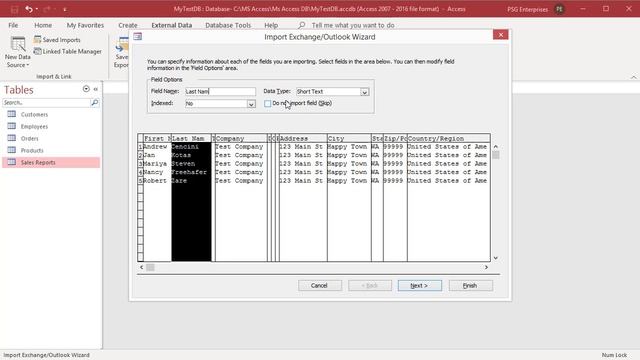Image resolution: width=640 pixels, height=360 pixels.
Task: Click the navigation search magnifier icon
Action: point(95,102)
